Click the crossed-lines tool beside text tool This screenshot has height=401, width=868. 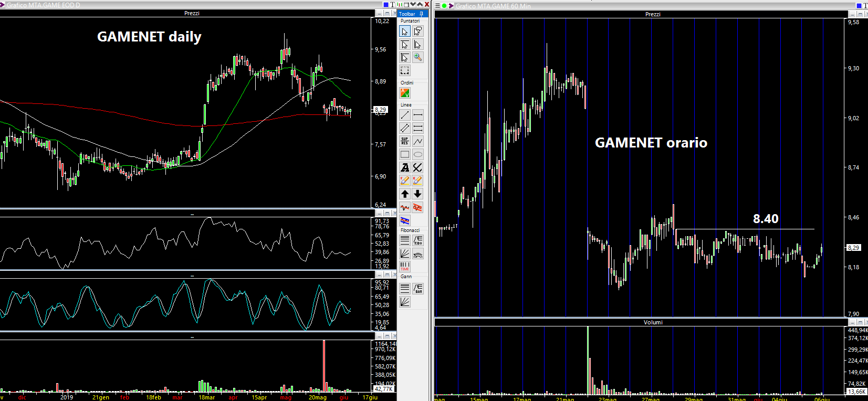point(417,167)
